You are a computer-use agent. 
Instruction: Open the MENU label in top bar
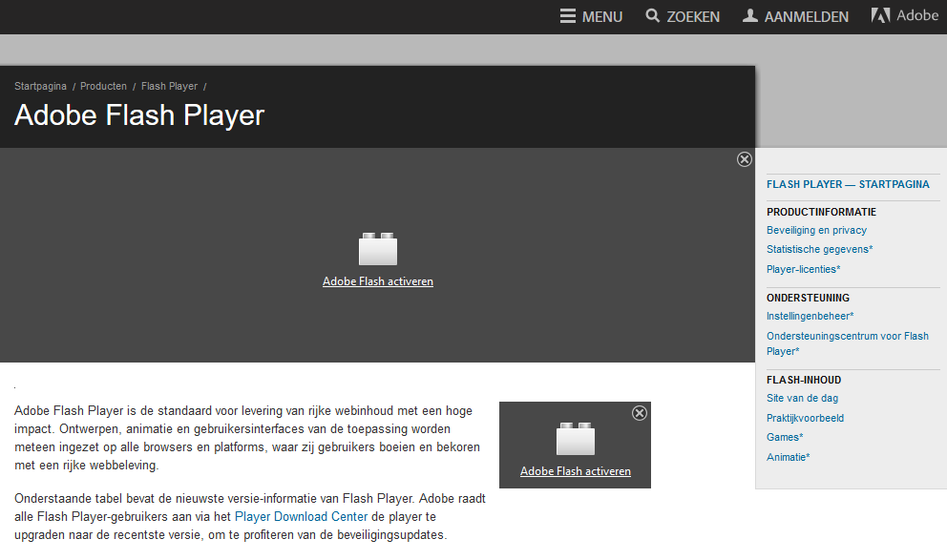click(602, 17)
